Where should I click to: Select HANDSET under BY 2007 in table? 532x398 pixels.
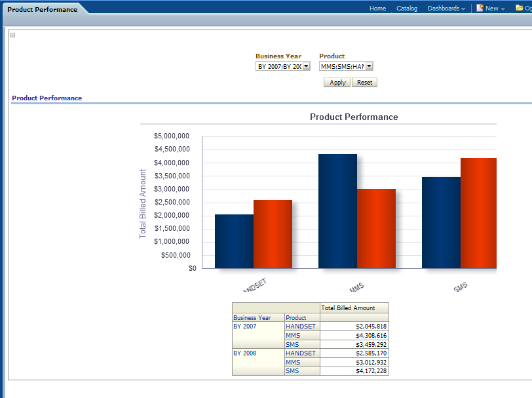(x=301, y=326)
